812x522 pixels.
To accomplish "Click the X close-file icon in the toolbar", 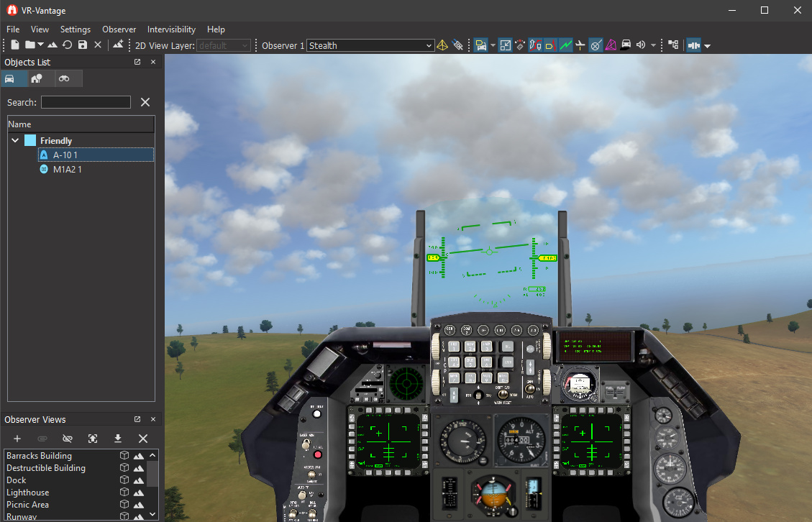I will [x=97, y=45].
